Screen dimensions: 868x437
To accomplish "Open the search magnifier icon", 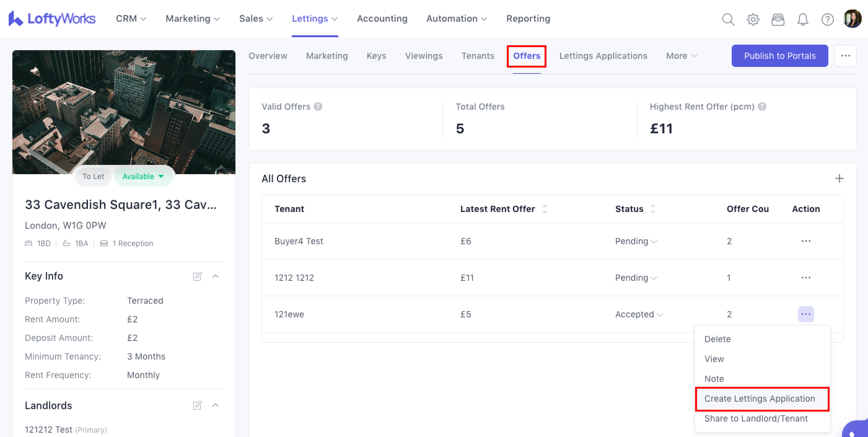I will click(x=728, y=19).
